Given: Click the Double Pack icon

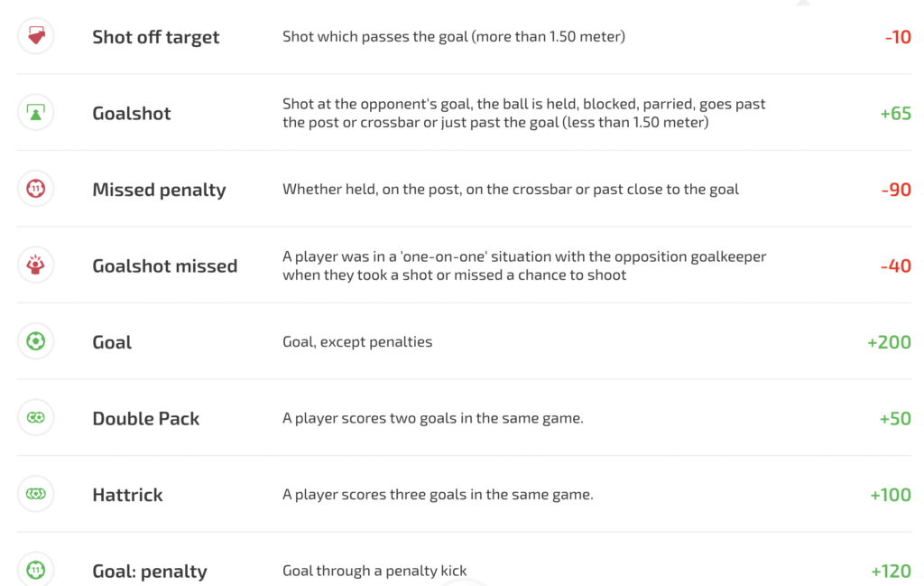Looking at the screenshot, I should pos(36,418).
